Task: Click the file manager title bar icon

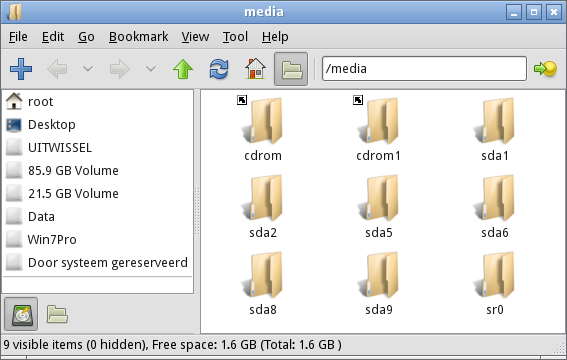Action: 14,12
